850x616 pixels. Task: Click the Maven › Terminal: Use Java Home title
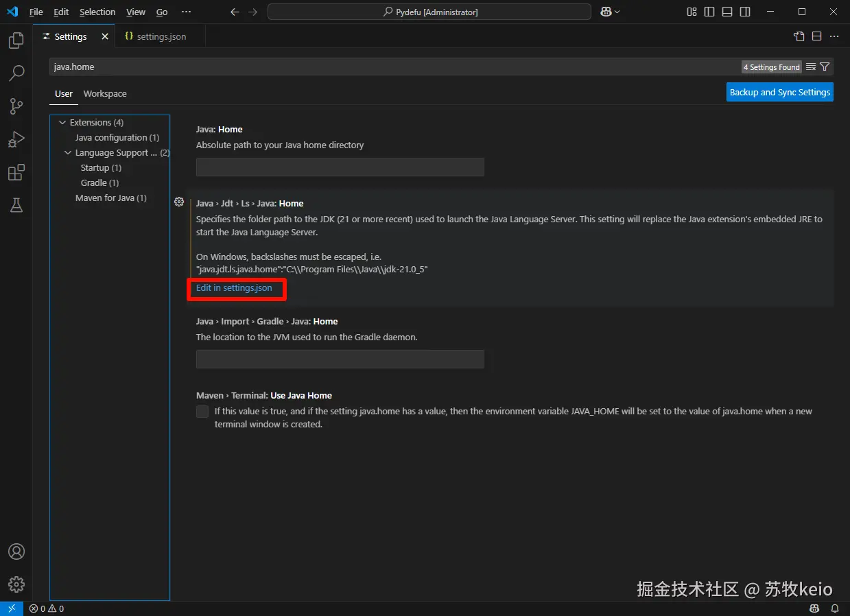264,396
